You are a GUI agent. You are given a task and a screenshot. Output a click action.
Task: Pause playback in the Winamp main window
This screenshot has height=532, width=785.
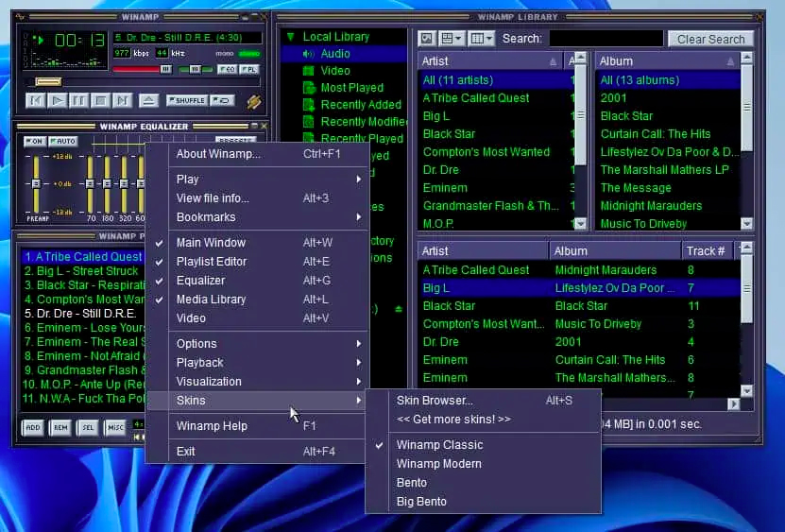pyautogui.click(x=79, y=101)
